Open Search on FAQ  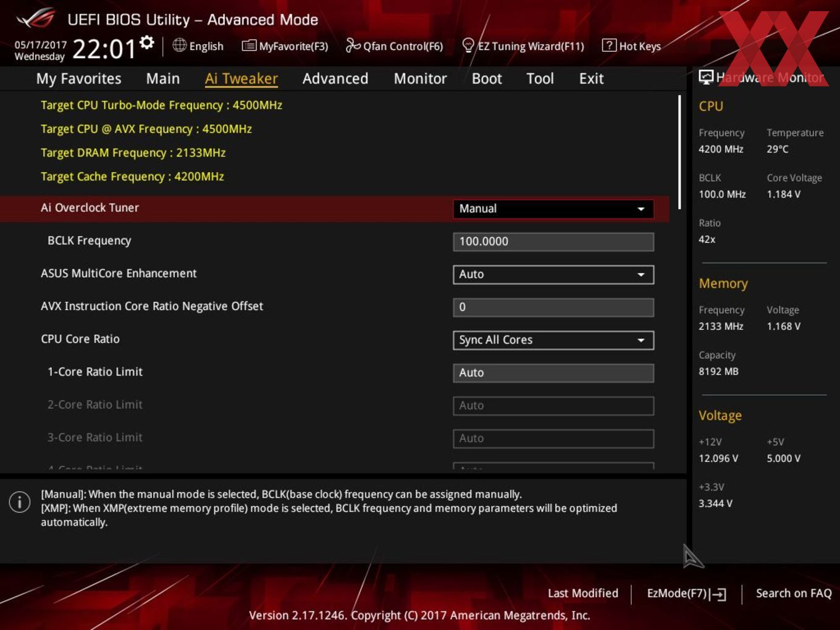click(794, 593)
